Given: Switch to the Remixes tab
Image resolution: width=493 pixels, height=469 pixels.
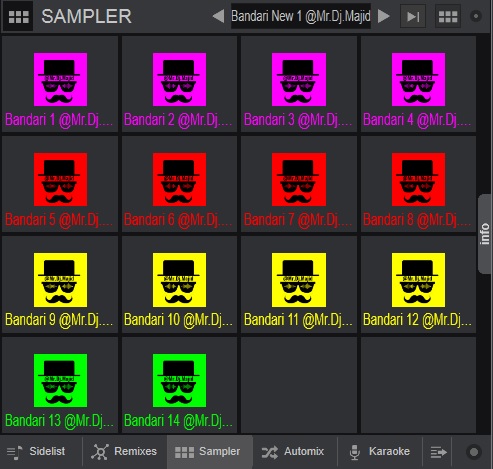Looking at the screenshot, I should (x=124, y=452).
